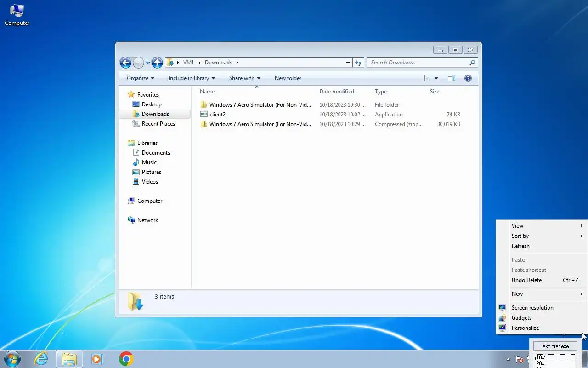
Task: Click VM1 in the address breadcrumb
Action: (188, 63)
